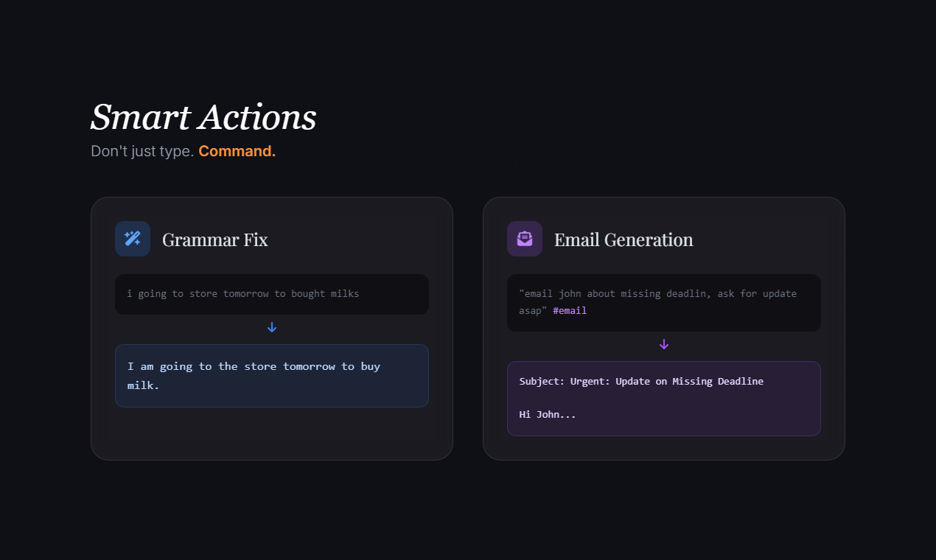
Task: Click the open mail flap in the email icon
Action: tap(524, 235)
